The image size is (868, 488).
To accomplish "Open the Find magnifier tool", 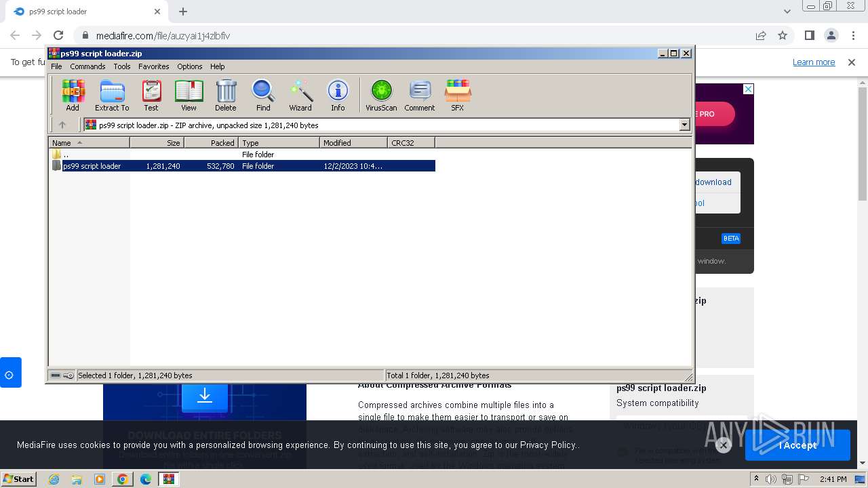I will point(263,95).
